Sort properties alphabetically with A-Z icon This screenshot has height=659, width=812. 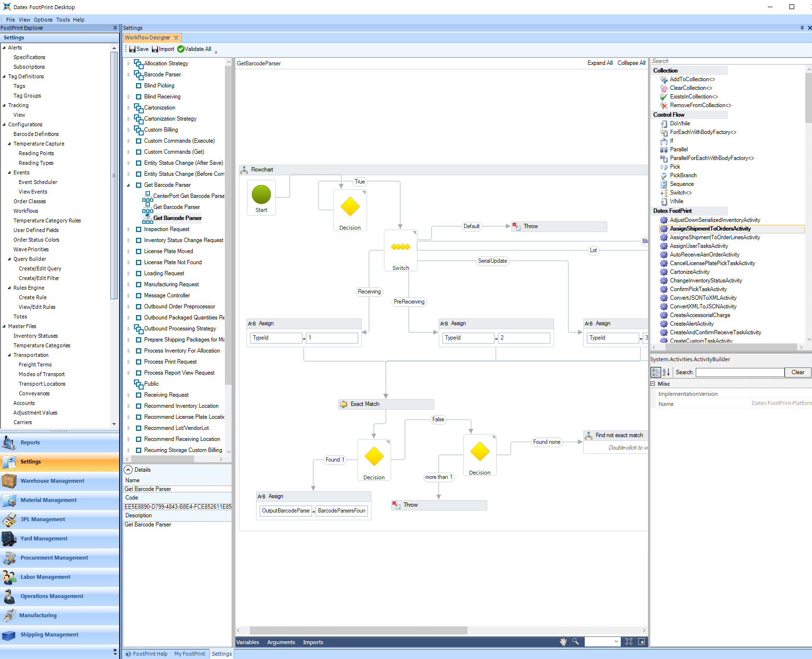point(666,372)
